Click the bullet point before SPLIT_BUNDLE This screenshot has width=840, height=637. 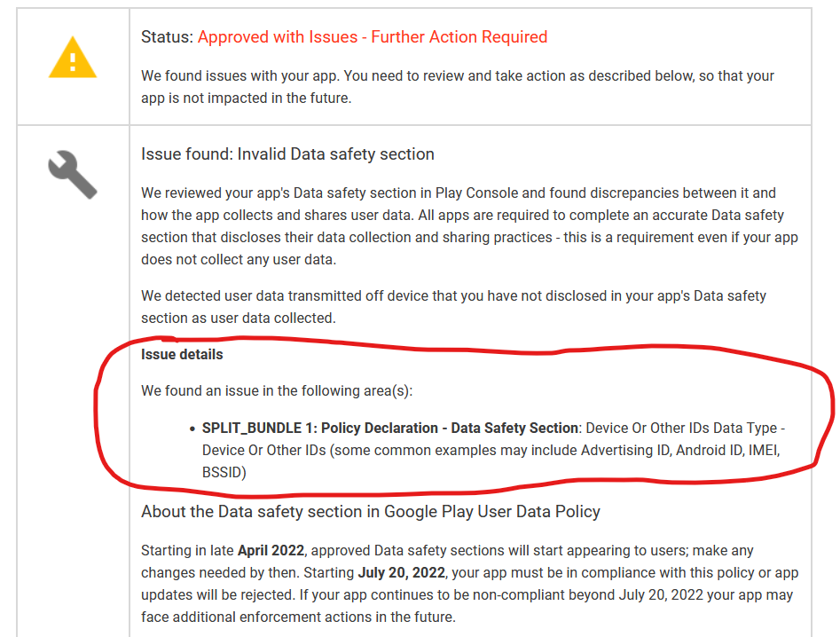pos(192,429)
